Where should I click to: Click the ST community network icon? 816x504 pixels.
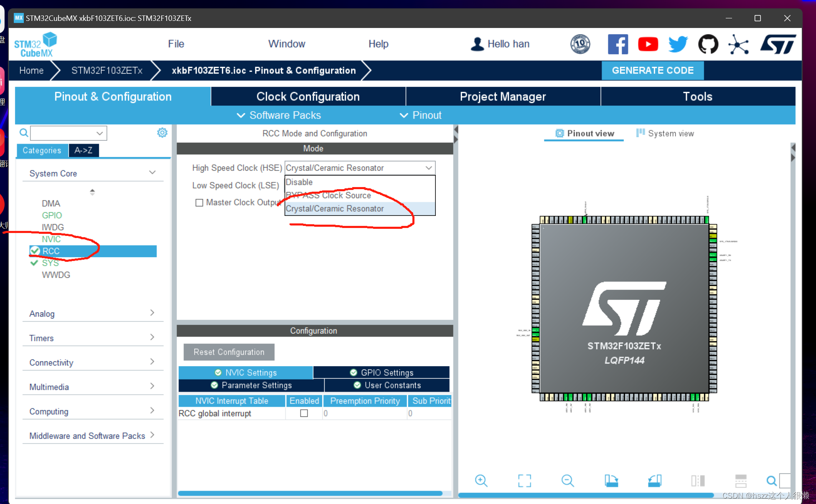(x=738, y=45)
